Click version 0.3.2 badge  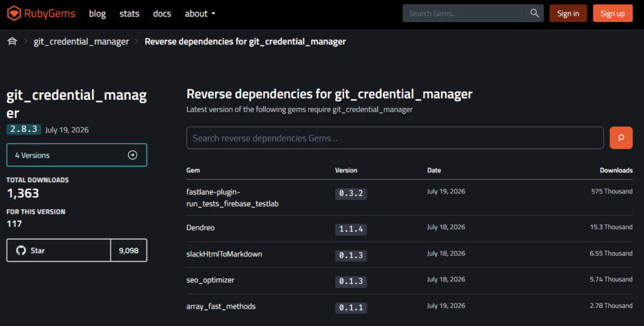tap(351, 193)
